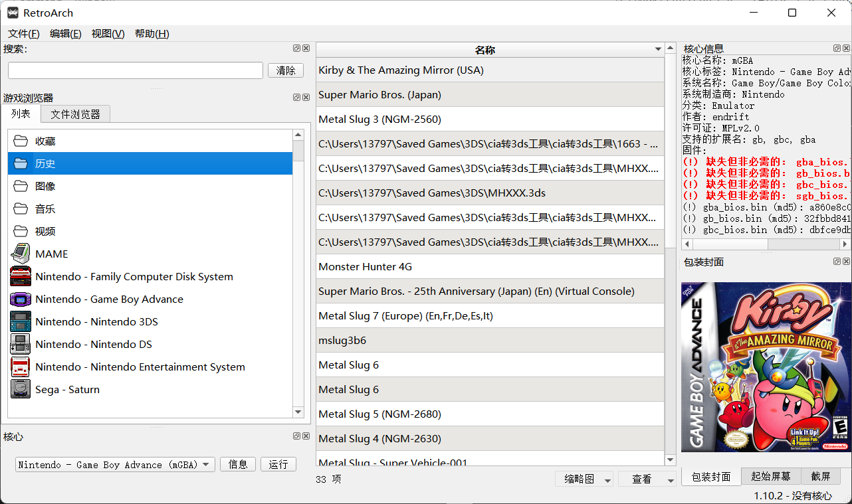852x504 pixels.
Task: Click the 收藏 folder icon
Action: (21, 141)
